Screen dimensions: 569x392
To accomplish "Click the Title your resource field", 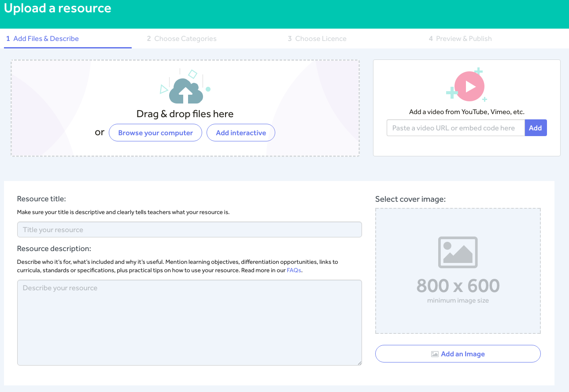I will 189,230.
